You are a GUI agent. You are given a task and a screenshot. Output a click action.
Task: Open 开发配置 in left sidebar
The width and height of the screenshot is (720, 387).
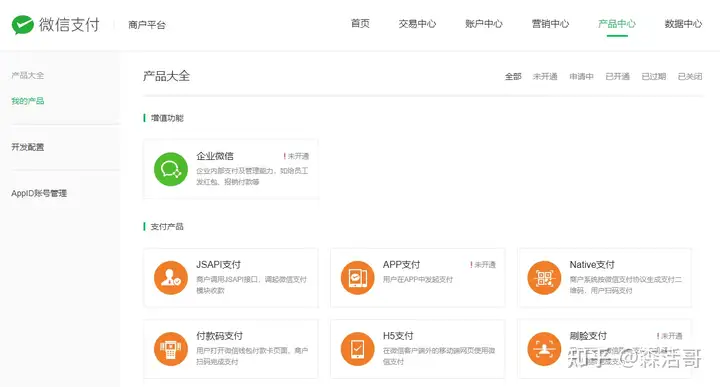click(x=28, y=147)
